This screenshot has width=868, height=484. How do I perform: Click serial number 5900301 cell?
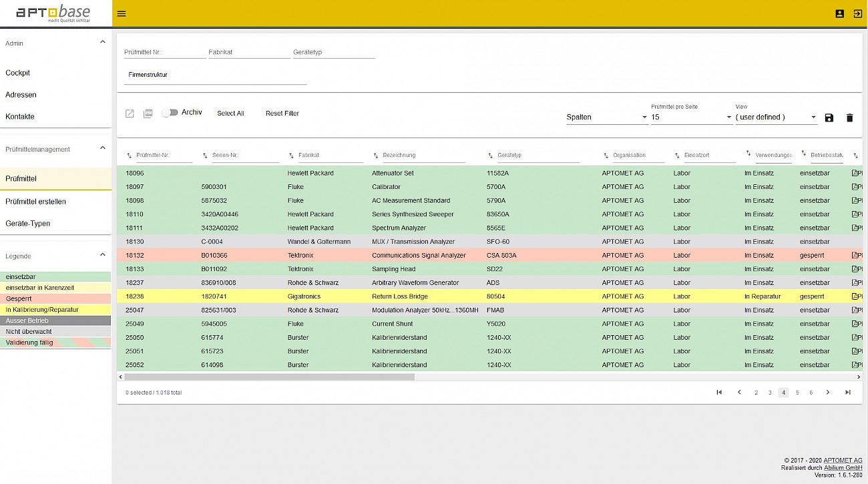click(214, 187)
